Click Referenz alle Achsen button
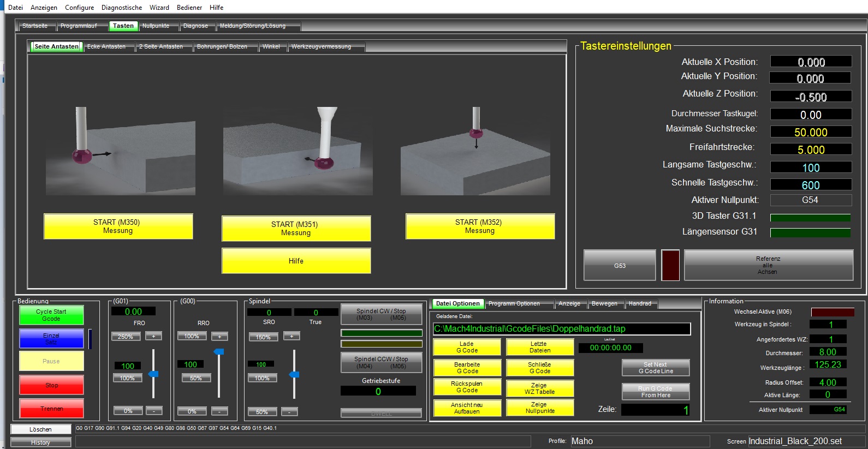Viewport: 868px width, 449px height. pyautogui.click(x=768, y=265)
